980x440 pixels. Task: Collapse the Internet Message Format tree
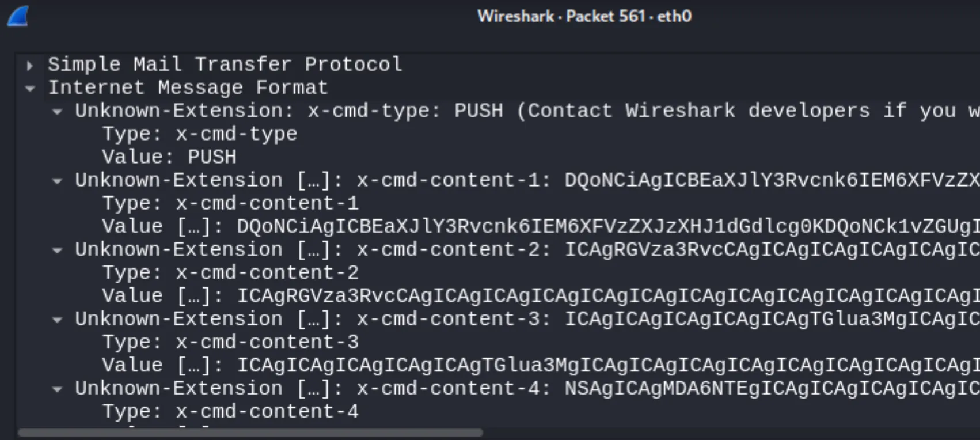tap(30, 88)
